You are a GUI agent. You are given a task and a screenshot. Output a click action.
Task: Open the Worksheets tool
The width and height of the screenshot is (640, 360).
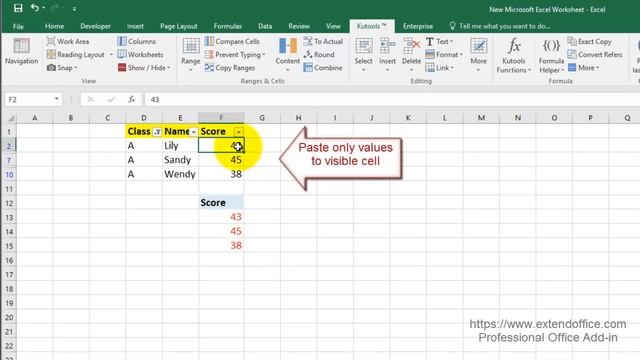pos(140,54)
